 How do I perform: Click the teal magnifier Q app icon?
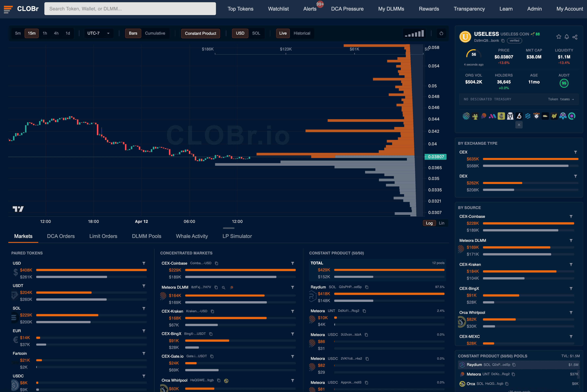click(572, 116)
